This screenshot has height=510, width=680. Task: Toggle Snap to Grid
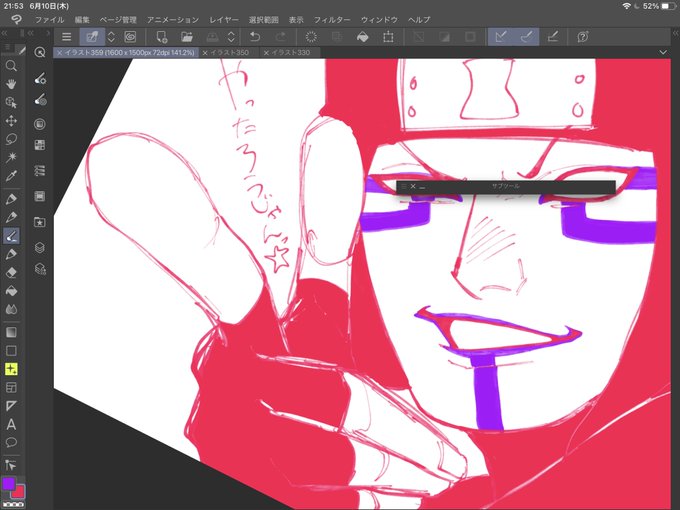[x=552, y=37]
